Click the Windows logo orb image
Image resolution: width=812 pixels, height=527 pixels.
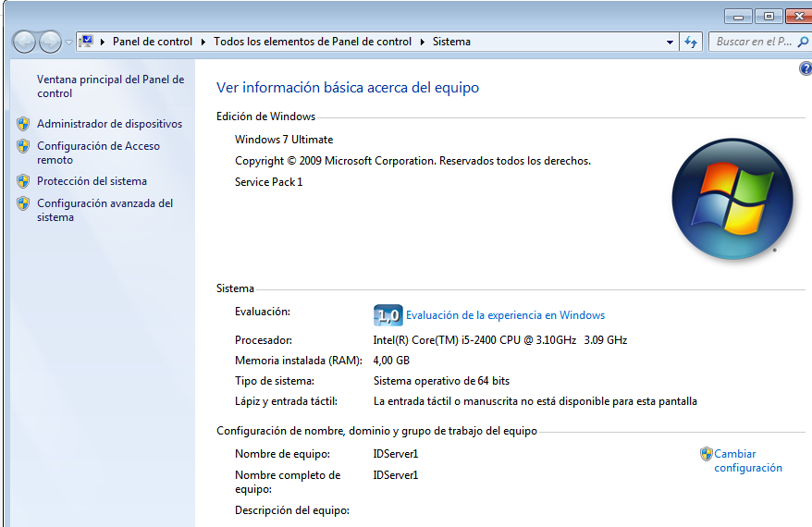point(732,199)
